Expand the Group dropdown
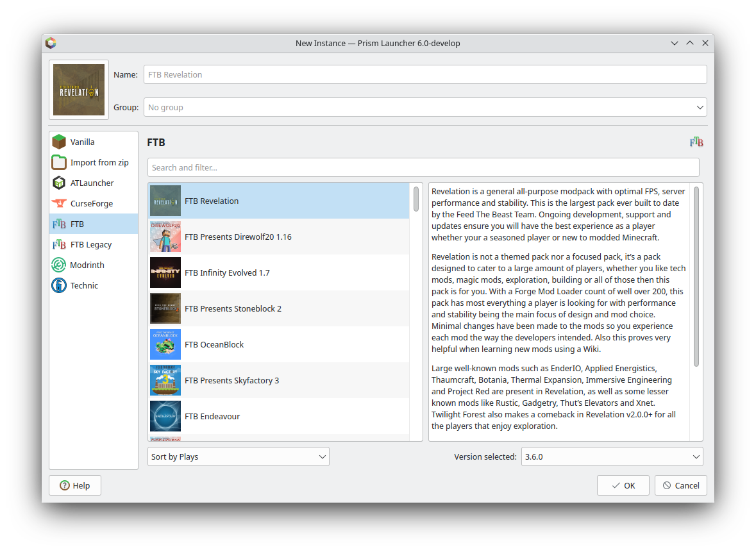756x552 pixels. coord(424,107)
